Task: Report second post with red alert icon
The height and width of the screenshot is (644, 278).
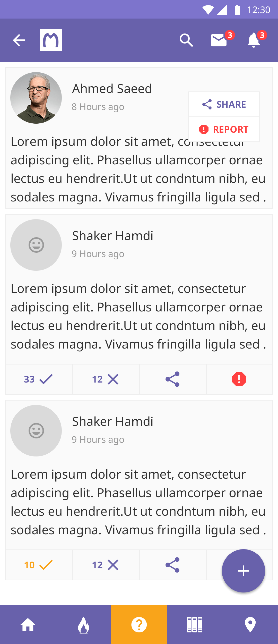Action: 239,379
